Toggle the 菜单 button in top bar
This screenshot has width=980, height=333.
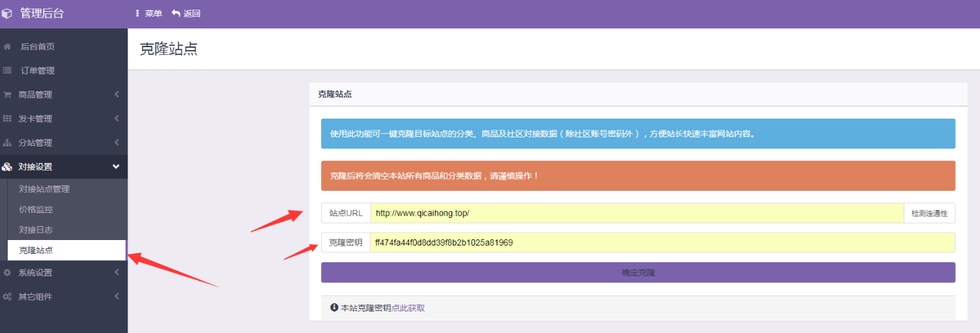pyautogui.click(x=149, y=13)
